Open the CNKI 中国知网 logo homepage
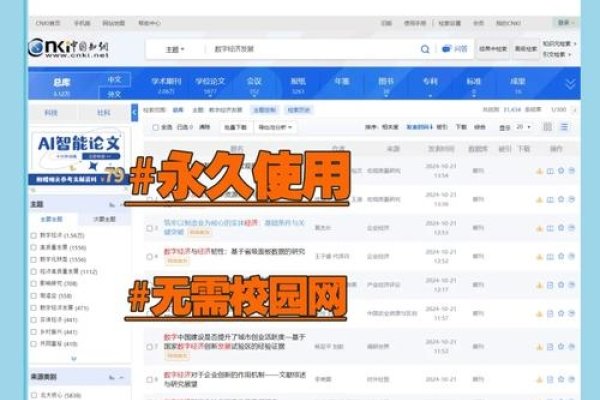This screenshot has width=600, height=400. point(69,48)
